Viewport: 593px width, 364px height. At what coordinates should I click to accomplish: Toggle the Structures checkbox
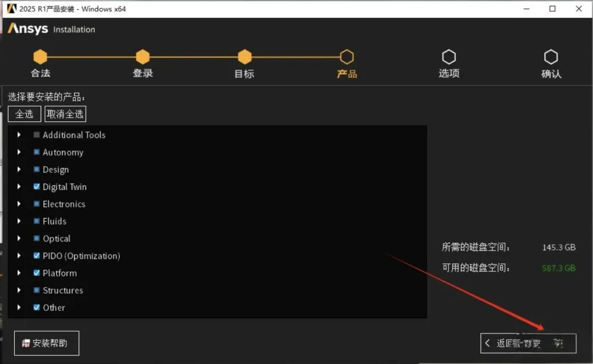(x=36, y=290)
